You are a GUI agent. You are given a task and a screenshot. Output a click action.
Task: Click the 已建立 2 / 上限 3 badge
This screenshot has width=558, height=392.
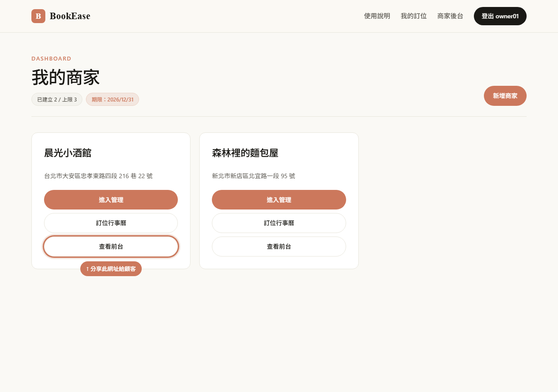(57, 99)
